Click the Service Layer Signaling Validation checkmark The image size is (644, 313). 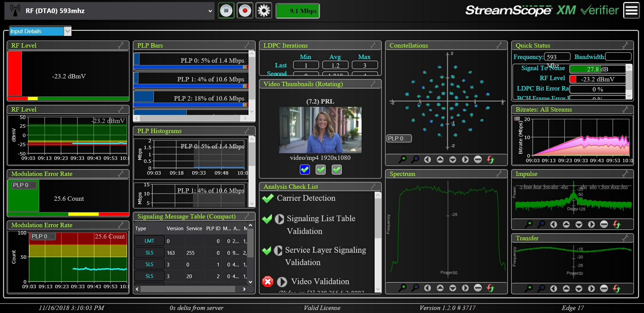pyautogui.click(x=267, y=250)
